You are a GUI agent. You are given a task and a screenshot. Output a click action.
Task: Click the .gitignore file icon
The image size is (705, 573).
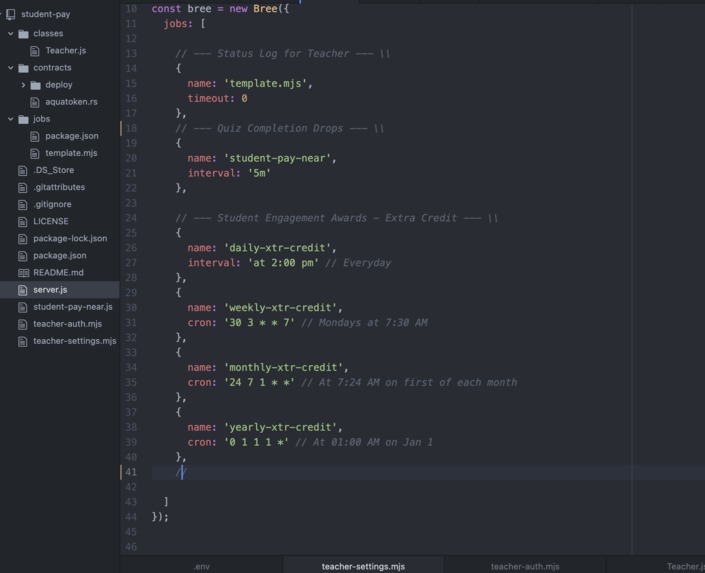22,205
